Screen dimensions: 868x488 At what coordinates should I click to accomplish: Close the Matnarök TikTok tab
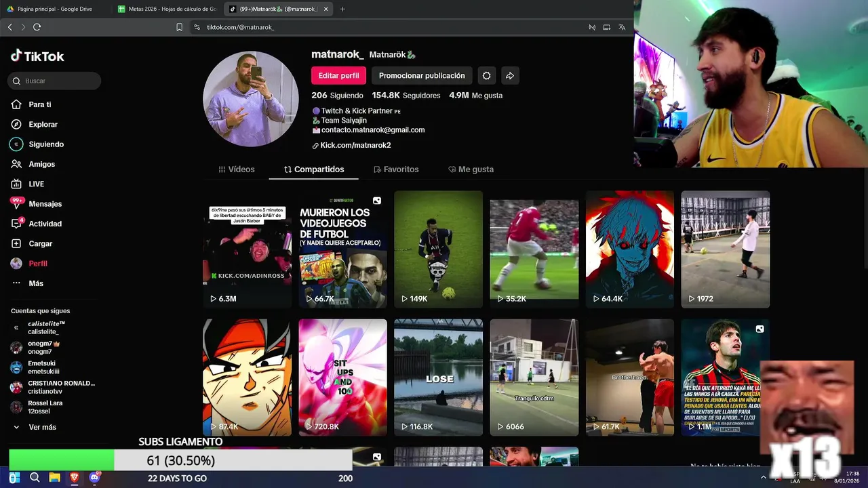326,9
